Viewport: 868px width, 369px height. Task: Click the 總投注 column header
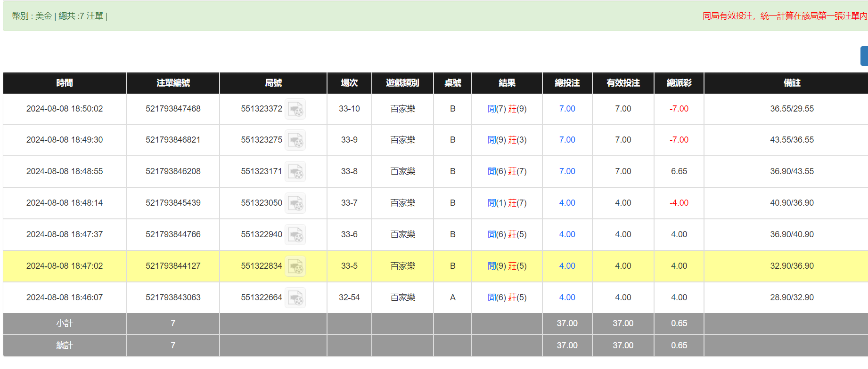pyautogui.click(x=567, y=83)
